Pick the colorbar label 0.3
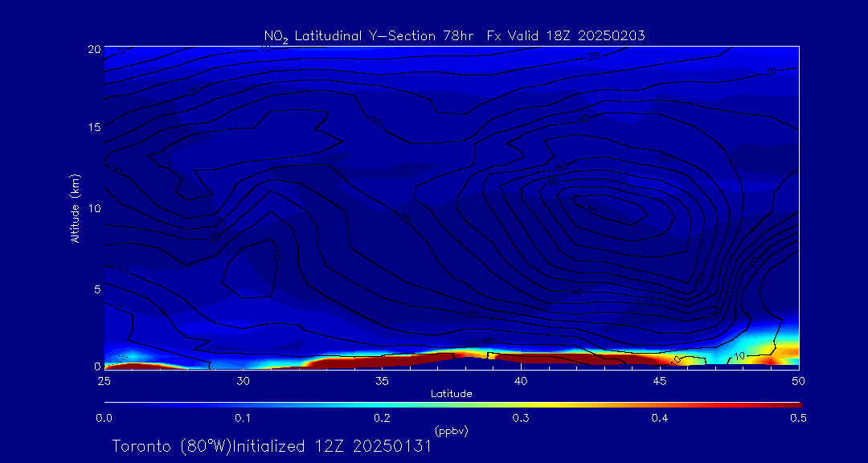The image size is (868, 463). [x=521, y=418]
